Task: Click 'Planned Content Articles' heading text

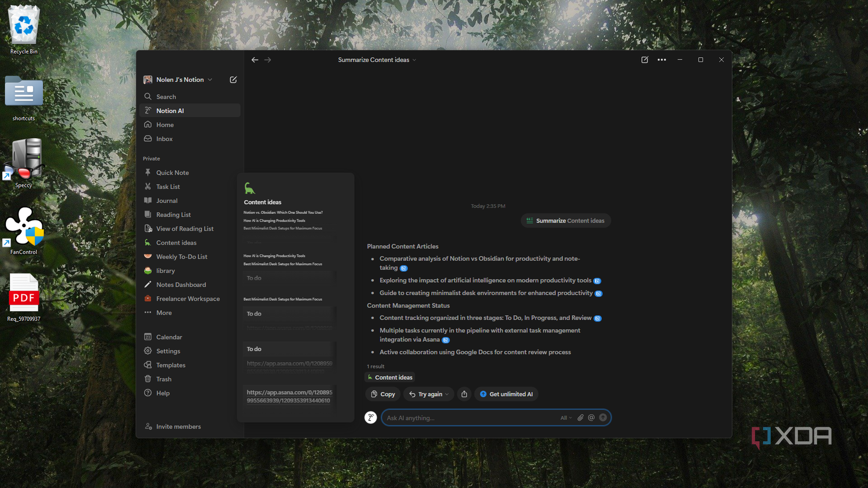Action: click(403, 246)
